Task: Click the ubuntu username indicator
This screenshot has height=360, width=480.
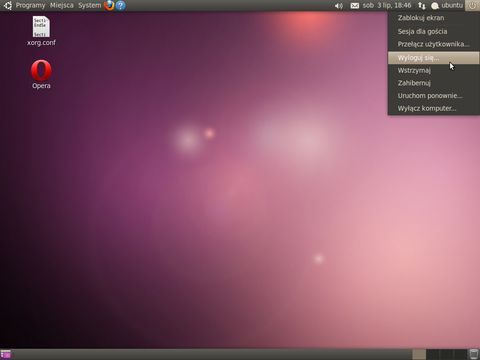Action: [452, 5]
